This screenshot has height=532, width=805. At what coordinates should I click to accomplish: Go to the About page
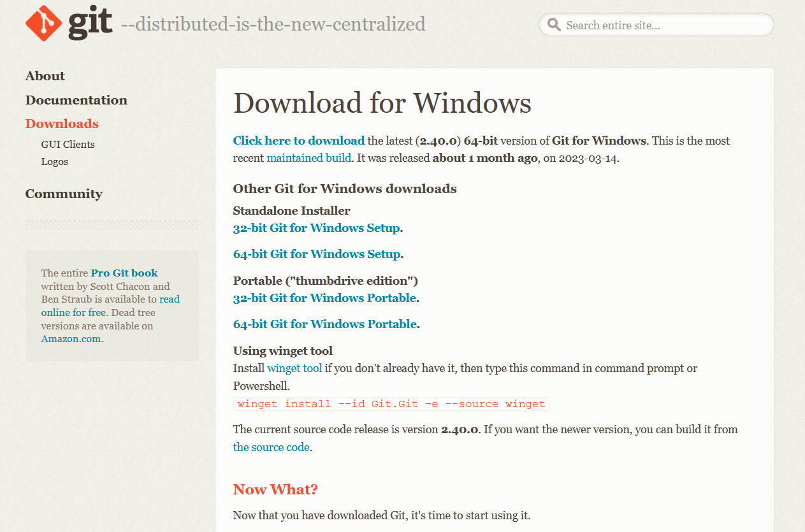(x=45, y=76)
